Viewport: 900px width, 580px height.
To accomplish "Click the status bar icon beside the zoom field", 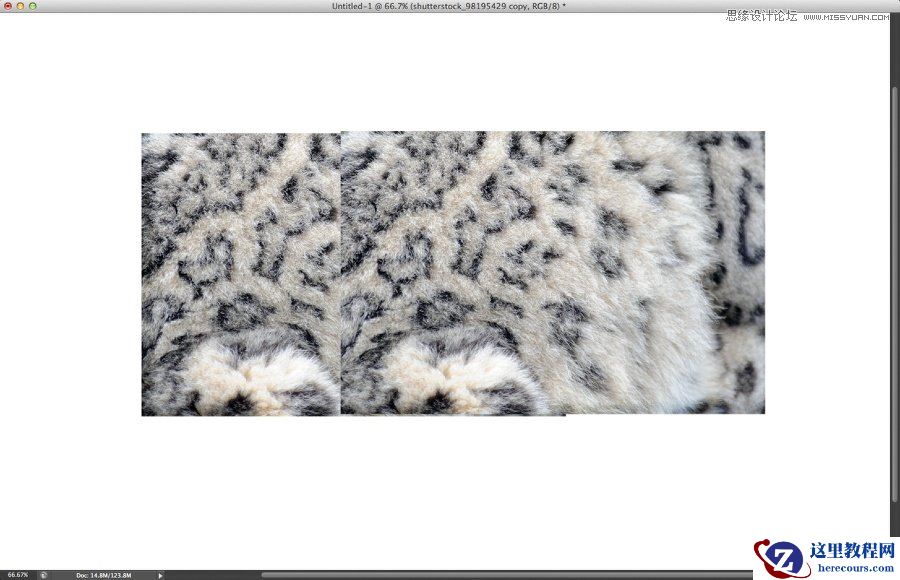I will pos(44,575).
